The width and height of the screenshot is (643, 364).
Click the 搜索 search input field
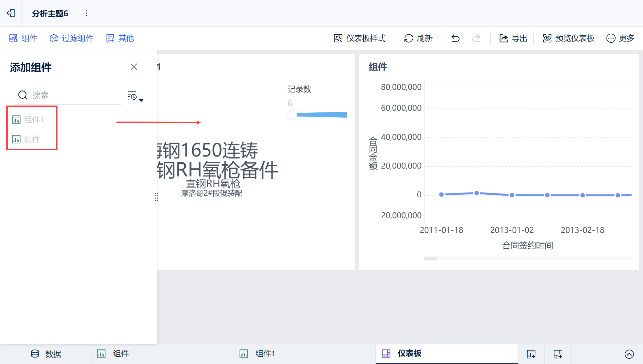click(x=75, y=95)
